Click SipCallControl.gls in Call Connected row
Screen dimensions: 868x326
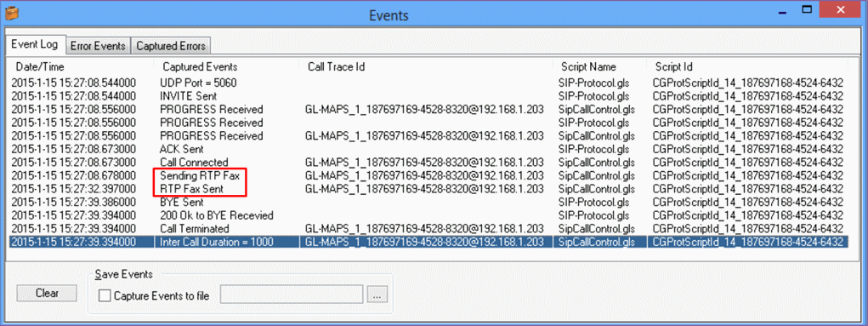597,163
